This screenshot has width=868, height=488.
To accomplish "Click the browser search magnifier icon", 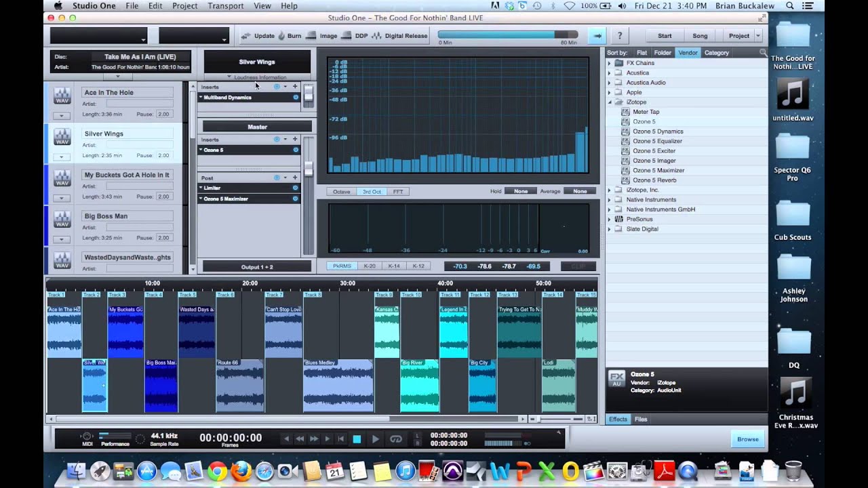I will point(763,53).
